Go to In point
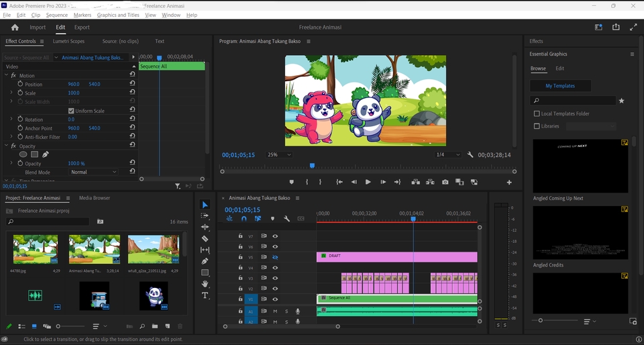The width and height of the screenshot is (644, 345). [339, 182]
